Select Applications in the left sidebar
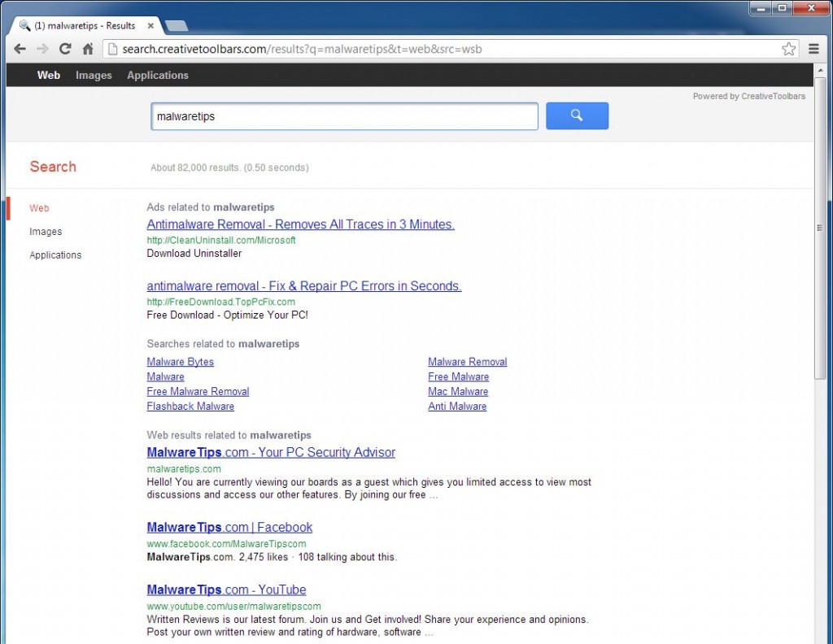Screen dimensions: 833x644 [55, 255]
